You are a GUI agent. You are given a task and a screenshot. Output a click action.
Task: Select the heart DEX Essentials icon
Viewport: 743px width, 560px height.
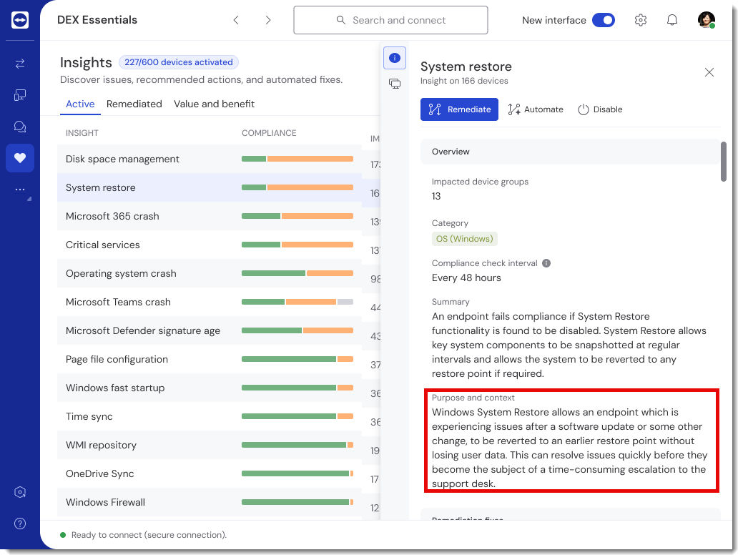pyautogui.click(x=20, y=158)
